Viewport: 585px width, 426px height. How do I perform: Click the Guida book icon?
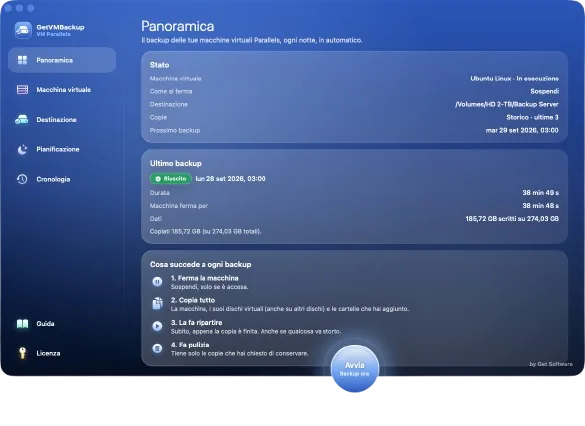tap(22, 323)
